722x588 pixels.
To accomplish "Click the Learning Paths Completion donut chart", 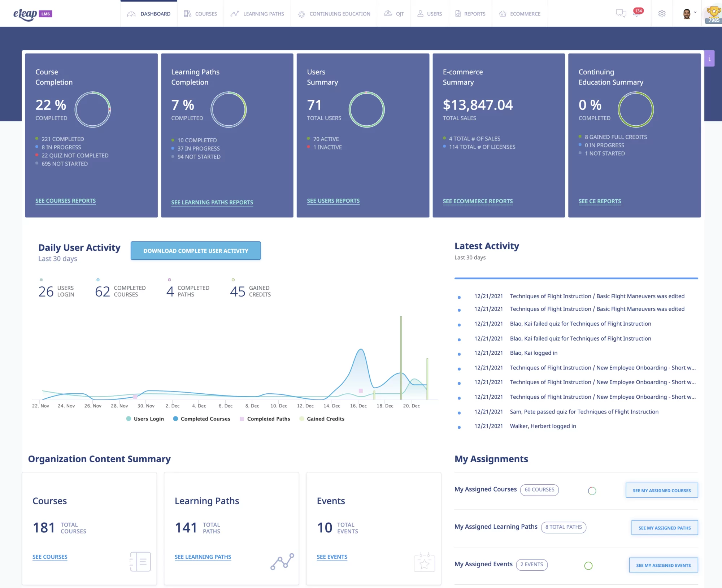I will (x=229, y=109).
